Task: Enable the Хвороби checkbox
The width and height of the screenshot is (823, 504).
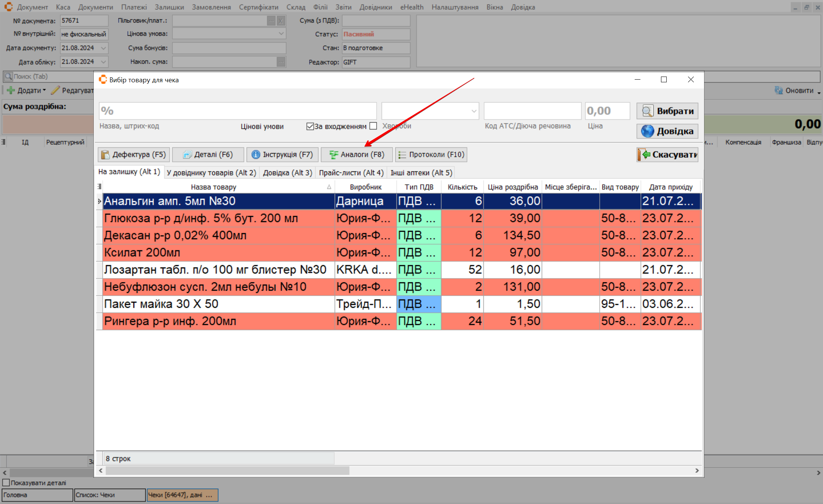Action: (374, 126)
